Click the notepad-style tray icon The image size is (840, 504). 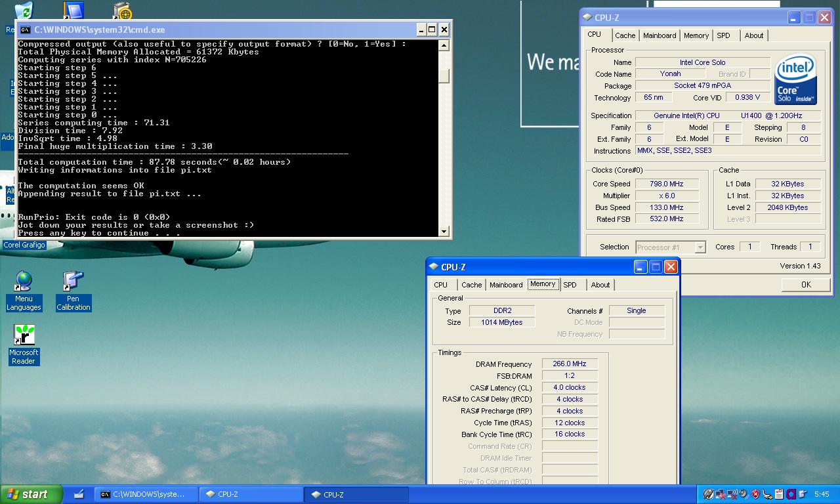tap(779, 494)
